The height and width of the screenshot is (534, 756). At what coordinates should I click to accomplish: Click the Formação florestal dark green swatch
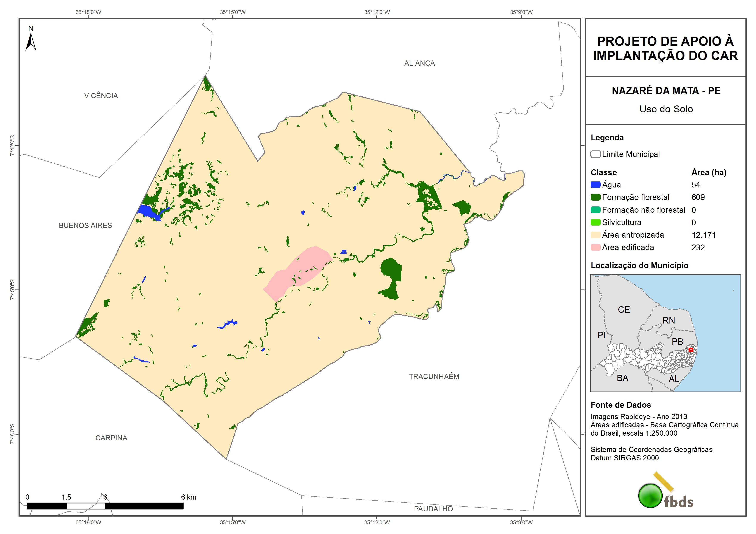tap(595, 197)
